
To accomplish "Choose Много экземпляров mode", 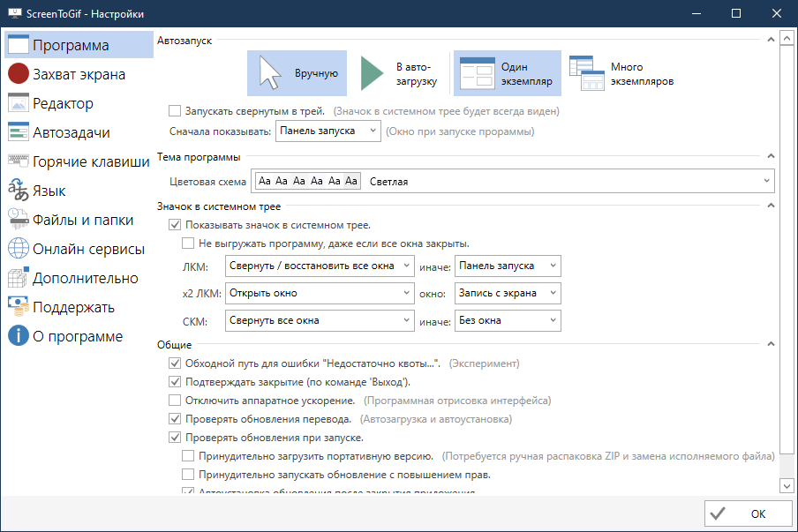I will (x=622, y=73).
